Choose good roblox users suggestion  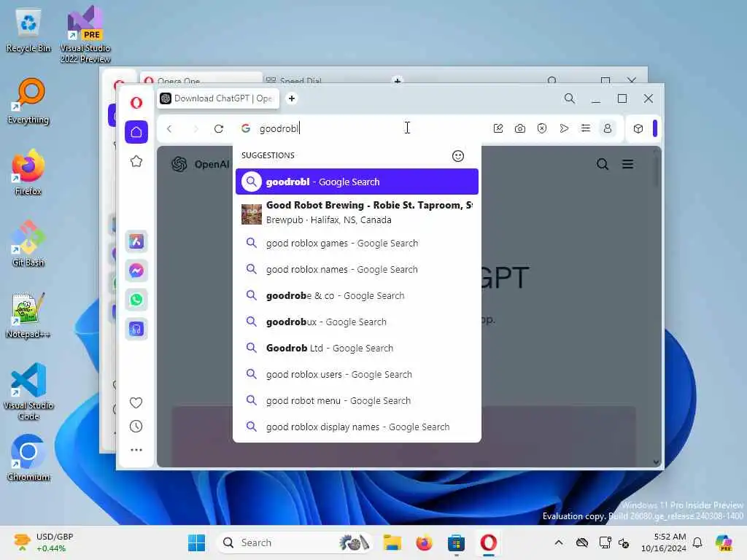coord(357,374)
